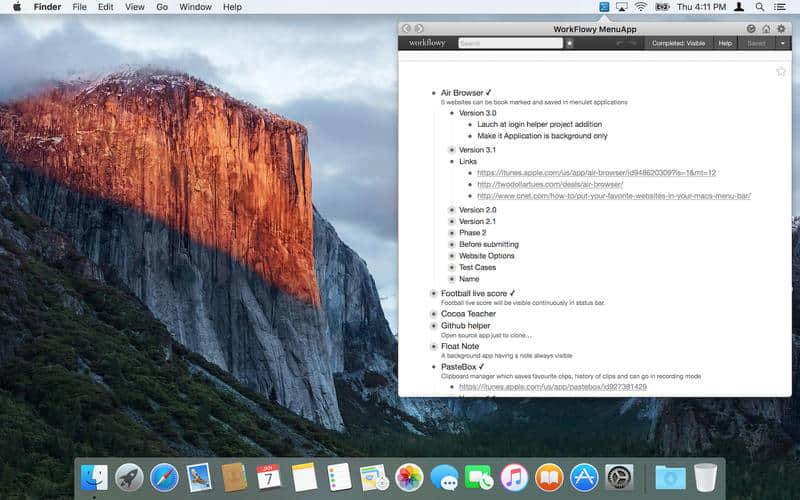Open the cnet.com how-to link

point(614,196)
